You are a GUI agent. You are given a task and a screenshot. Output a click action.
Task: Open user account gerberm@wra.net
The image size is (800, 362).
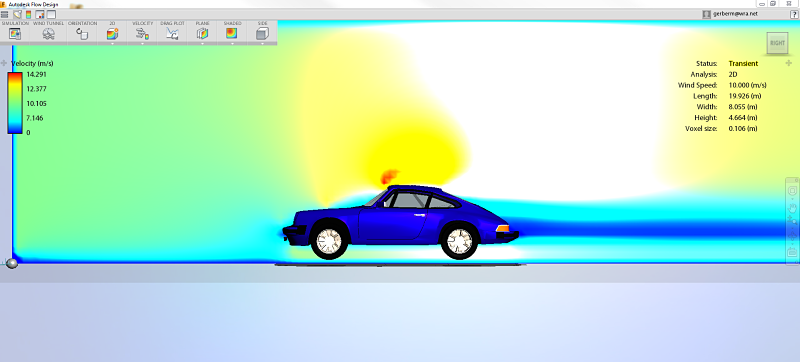click(735, 14)
